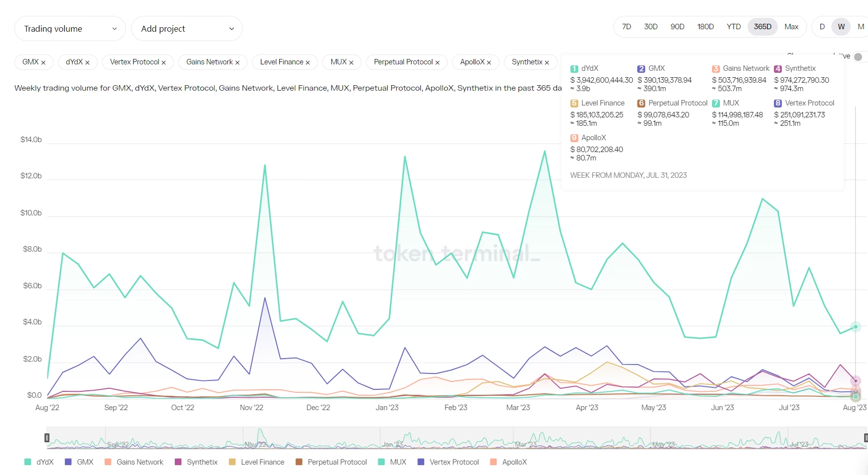Toggle the cumulative switch top right
This screenshot has width=868, height=475.
point(859,56)
